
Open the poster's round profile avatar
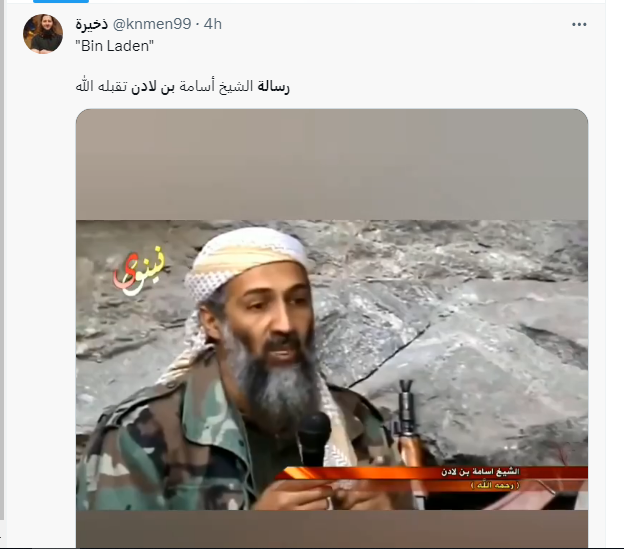[43, 34]
